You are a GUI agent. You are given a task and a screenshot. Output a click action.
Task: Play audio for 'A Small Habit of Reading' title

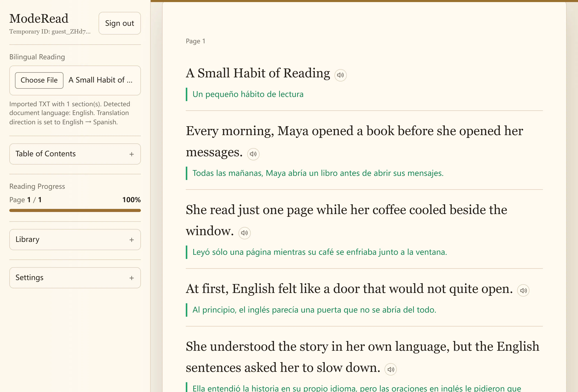[x=340, y=75]
